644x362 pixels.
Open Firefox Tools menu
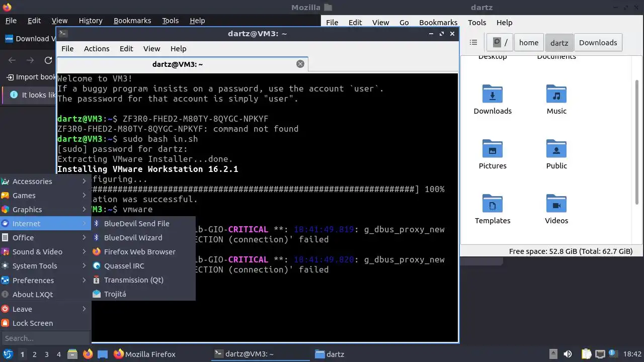point(171,21)
